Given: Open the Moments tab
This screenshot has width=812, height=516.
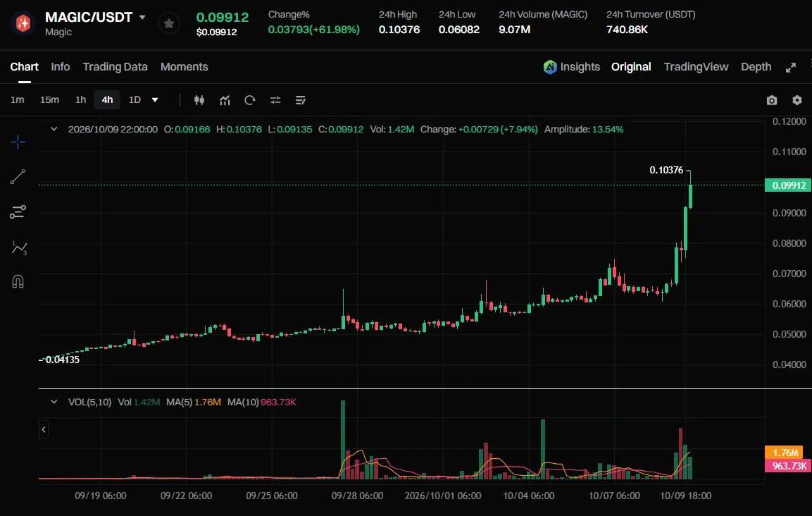Looking at the screenshot, I should click(185, 67).
